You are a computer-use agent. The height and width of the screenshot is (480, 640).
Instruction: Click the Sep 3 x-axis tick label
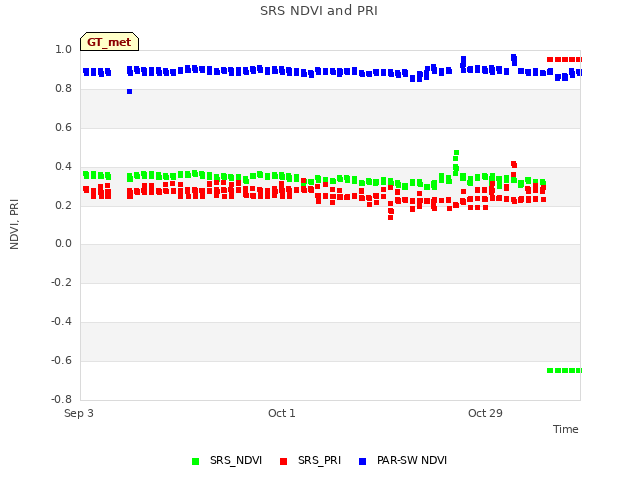(79, 413)
